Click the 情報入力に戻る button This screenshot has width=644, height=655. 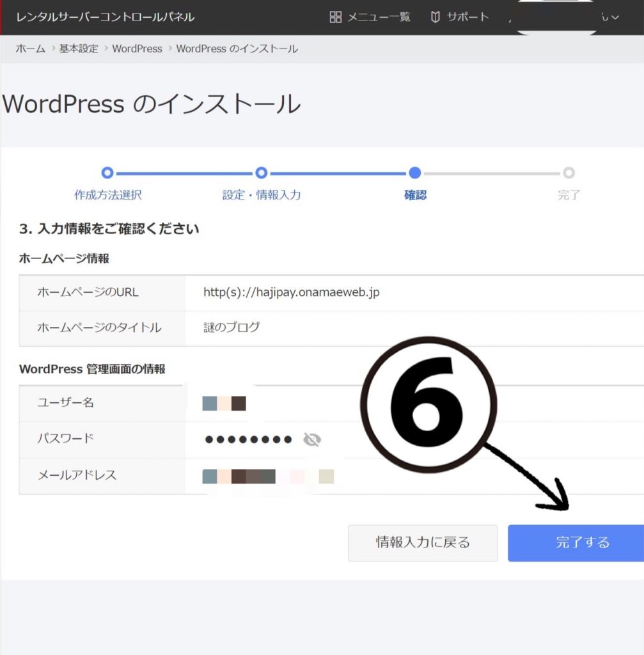(x=422, y=543)
